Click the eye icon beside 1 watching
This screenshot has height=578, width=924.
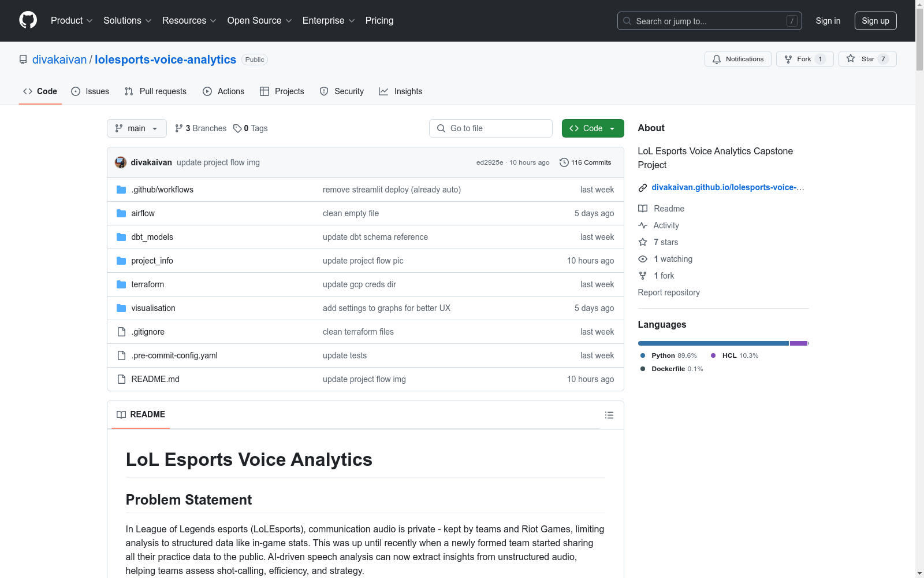click(643, 259)
